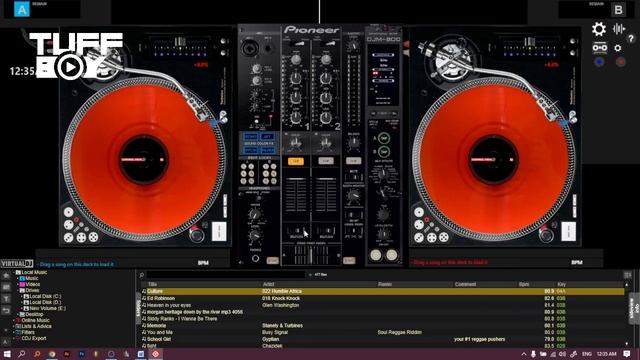This screenshot has height=360, width=640.
Task: Expand the Desktop tree node
Action: click(17, 314)
